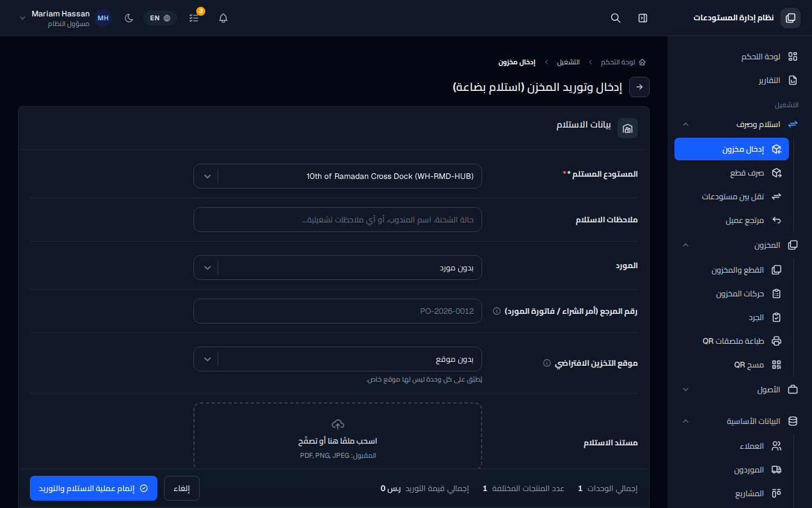Click the reference number PO input field
Viewport: 812px width, 508px height.
338,311
